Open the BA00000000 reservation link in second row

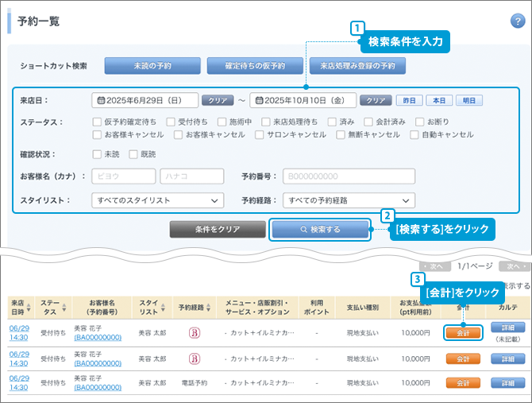pyautogui.click(x=98, y=362)
